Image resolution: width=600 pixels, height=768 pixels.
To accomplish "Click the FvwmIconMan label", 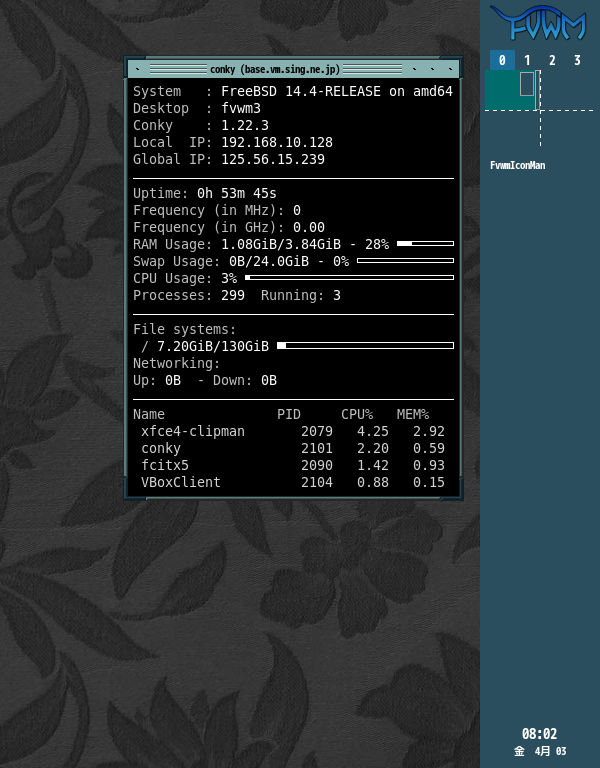I will 517,166.
